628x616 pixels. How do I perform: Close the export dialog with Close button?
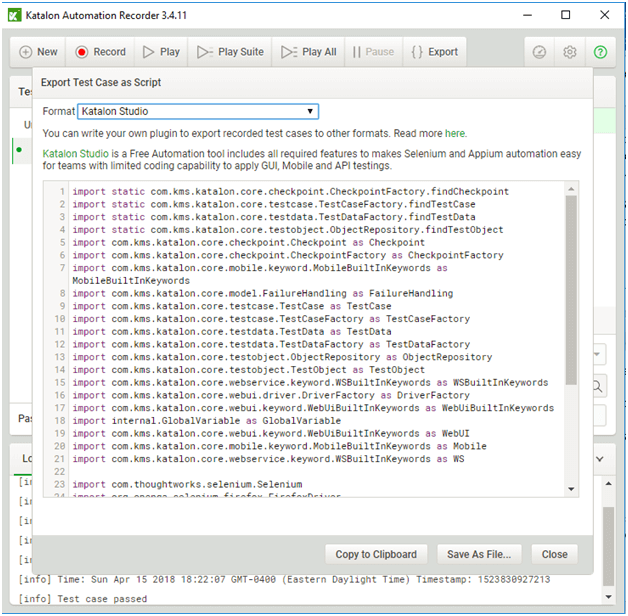[554, 554]
